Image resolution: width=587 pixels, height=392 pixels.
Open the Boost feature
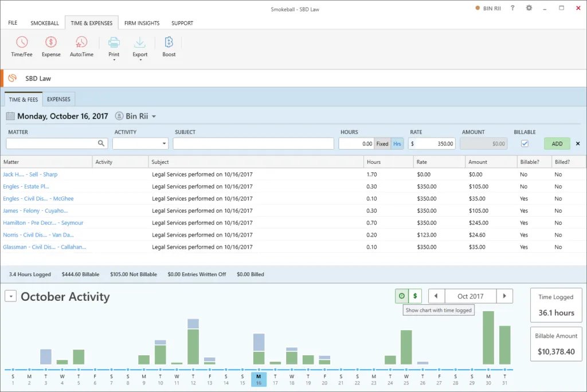[x=169, y=46]
